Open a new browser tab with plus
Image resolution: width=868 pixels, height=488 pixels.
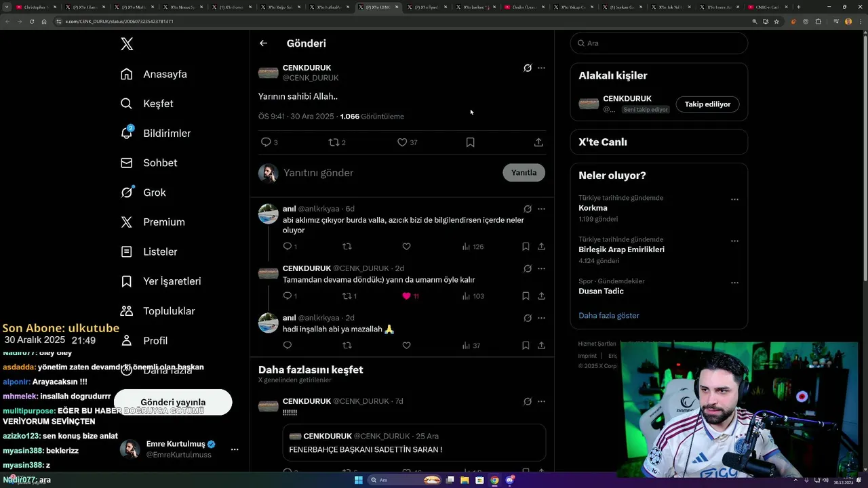(x=798, y=7)
